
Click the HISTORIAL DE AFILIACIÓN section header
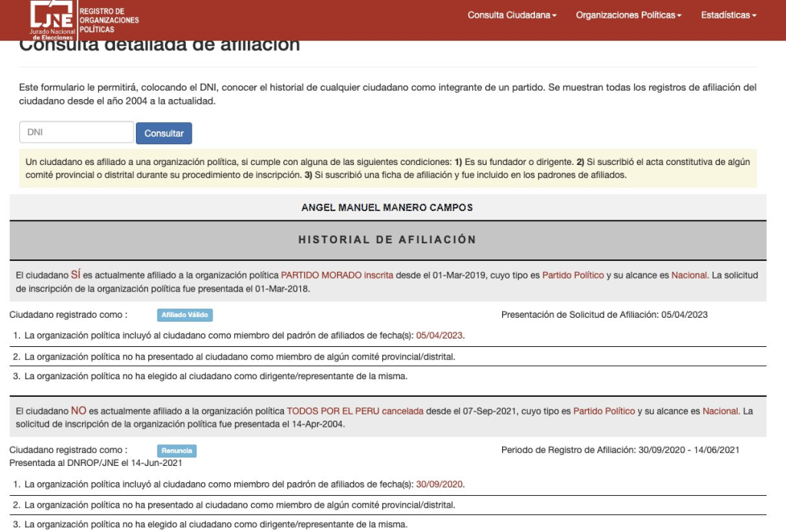388,240
